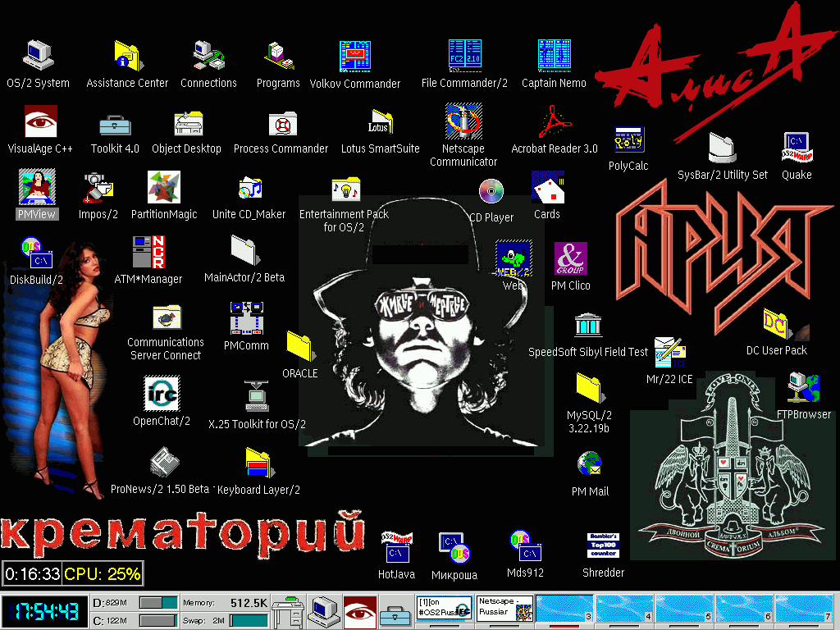Click the 0:16:33 uptime readout
The image size is (840, 630).
(32, 573)
